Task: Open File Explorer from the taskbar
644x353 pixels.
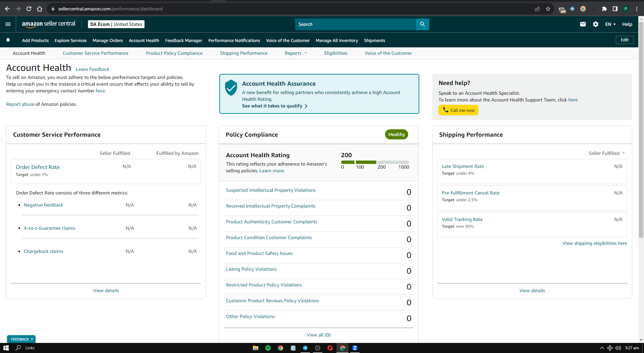Action: pyautogui.click(x=256, y=348)
